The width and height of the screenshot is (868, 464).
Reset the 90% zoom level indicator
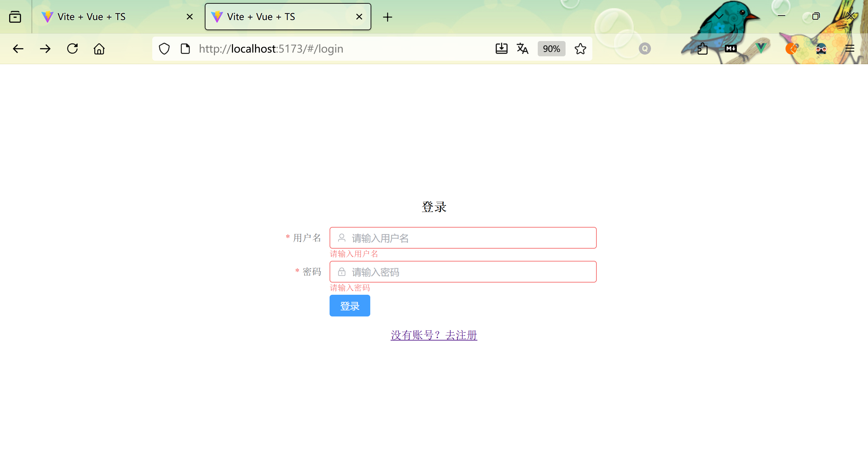(551, 49)
